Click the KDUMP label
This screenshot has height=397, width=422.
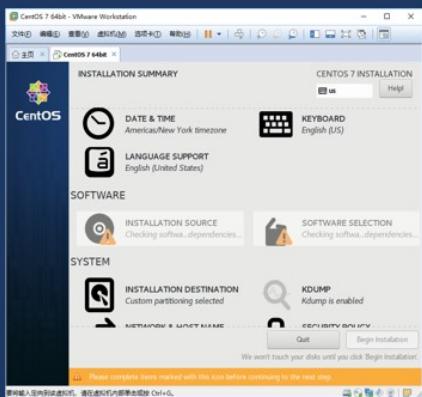click(x=316, y=289)
